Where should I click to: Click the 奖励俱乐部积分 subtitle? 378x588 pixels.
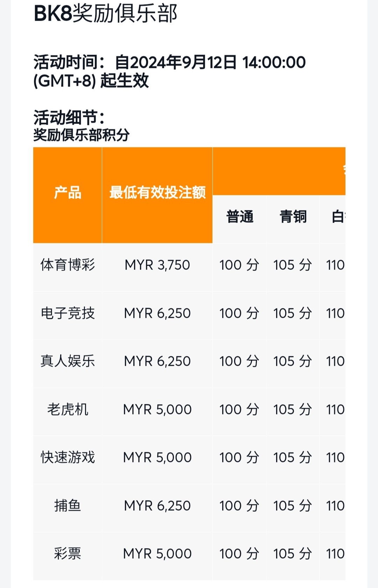point(82,135)
